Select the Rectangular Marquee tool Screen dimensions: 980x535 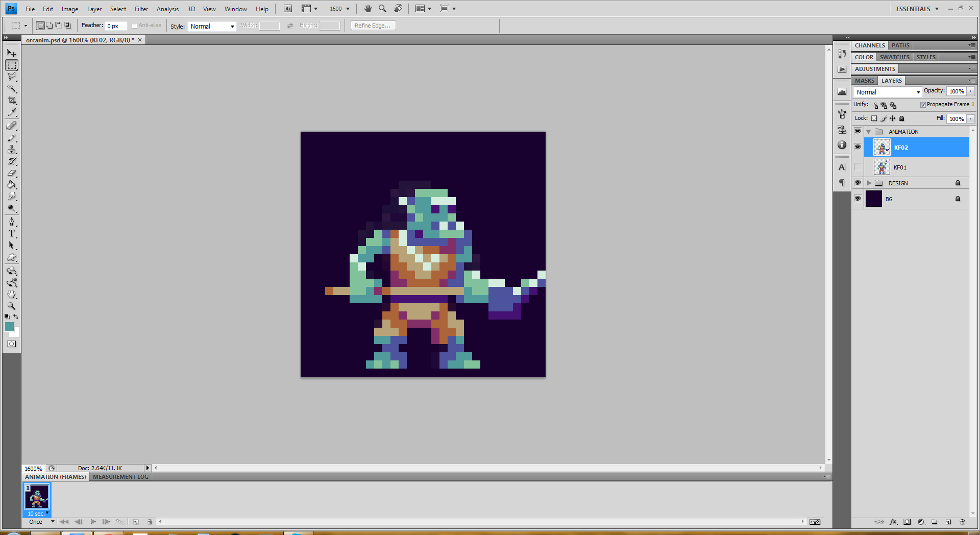pyautogui.click(x=12, y=65)
